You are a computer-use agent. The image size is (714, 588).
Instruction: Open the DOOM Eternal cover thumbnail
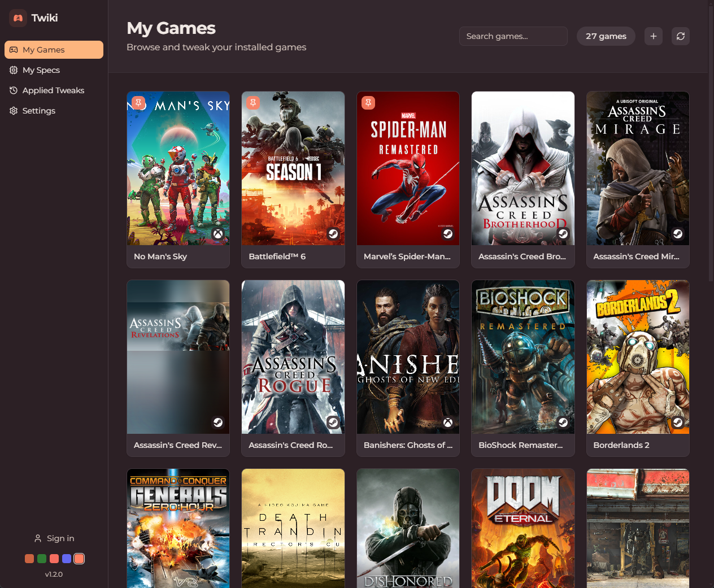tap(523, 528)
